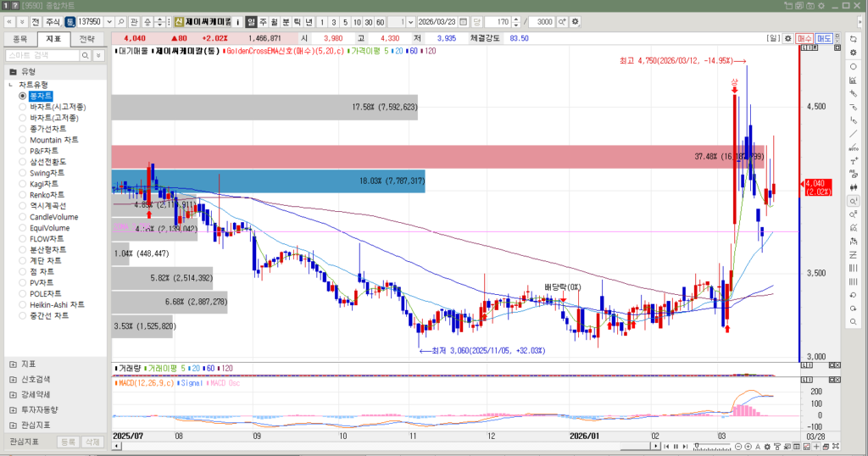Select the straight trend line drawing tool

[854, 134]
